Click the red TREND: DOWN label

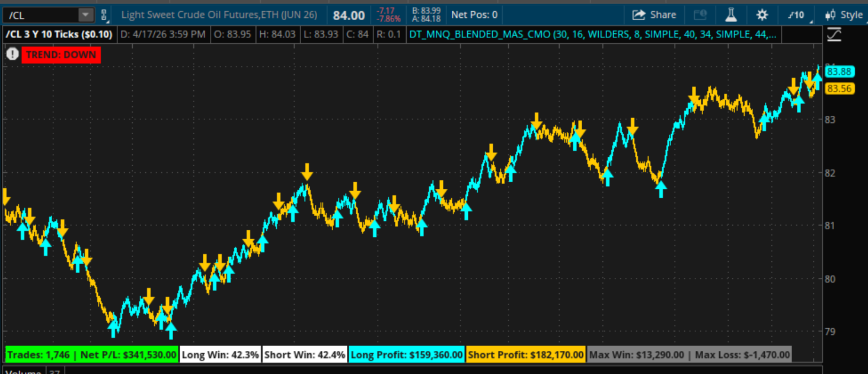[x=60, y=55]
